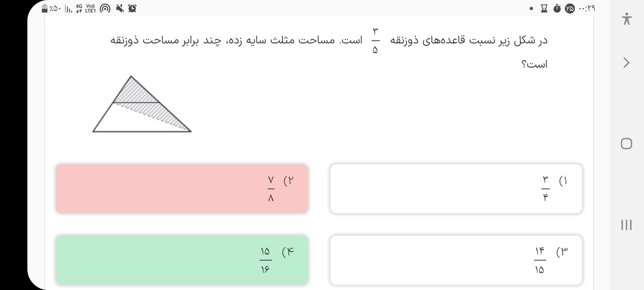The width and height of the screenshot is (644, 290).
Task: Tap the 3/5 fraction in question text
Action: point(375,40)
